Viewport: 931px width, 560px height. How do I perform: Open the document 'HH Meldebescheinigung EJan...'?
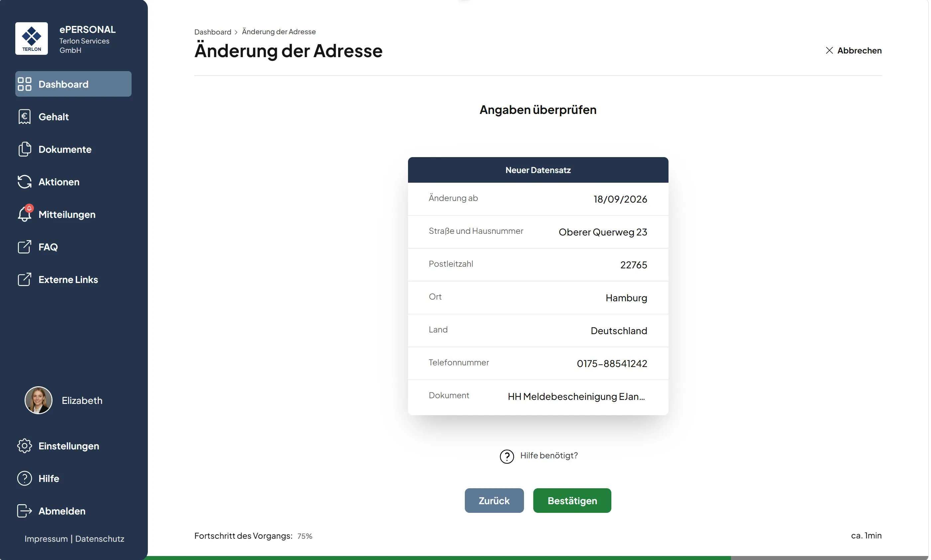[576, 396]
